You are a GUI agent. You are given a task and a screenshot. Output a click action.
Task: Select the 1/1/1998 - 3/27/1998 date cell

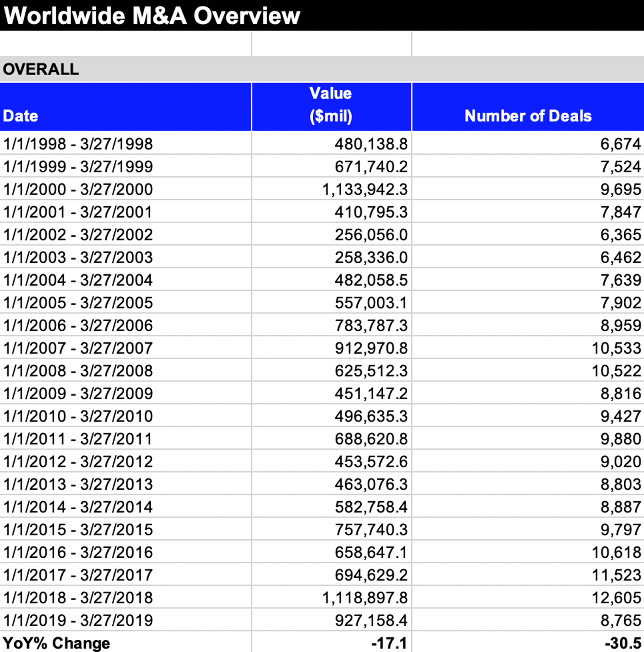pos(78,144)
